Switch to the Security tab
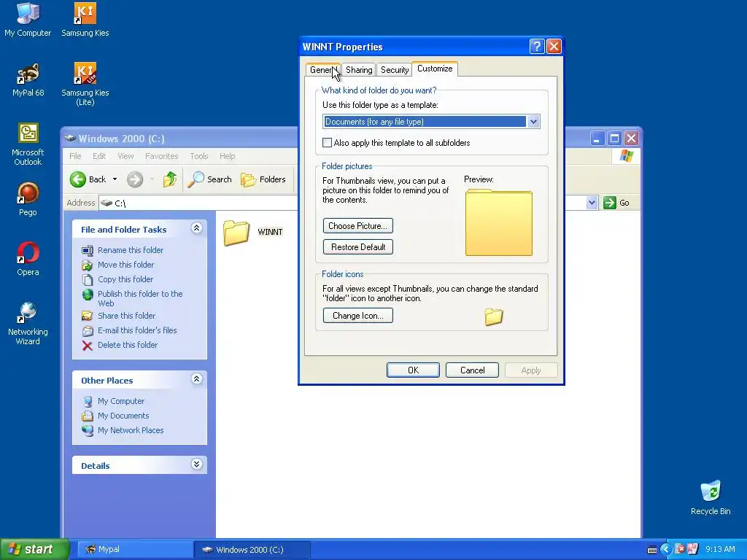This screenshot has width=747, height=560. coord(395,70)
